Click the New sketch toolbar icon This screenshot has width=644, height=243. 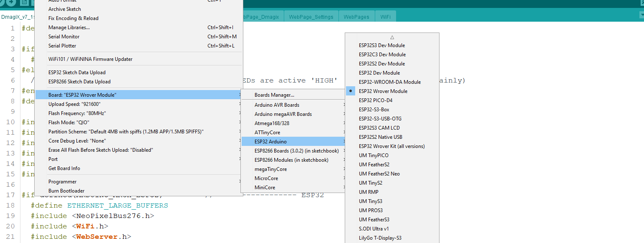tap(24, 2)
